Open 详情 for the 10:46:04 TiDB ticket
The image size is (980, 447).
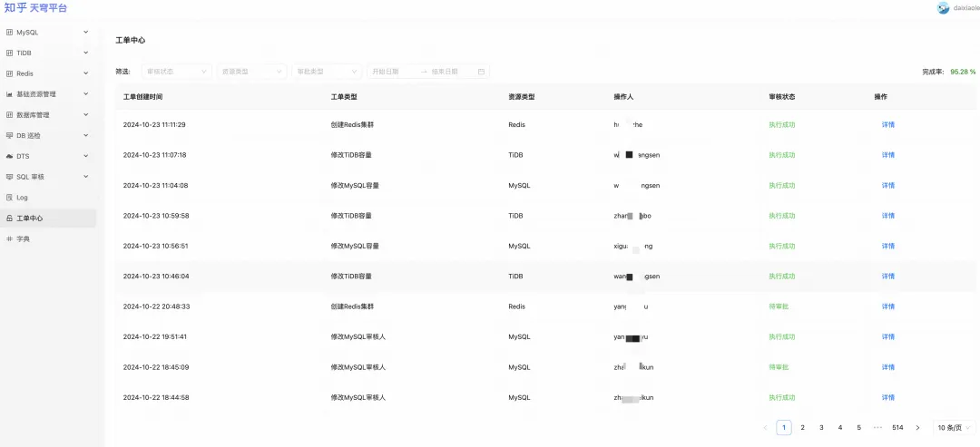tap(887, 277)
